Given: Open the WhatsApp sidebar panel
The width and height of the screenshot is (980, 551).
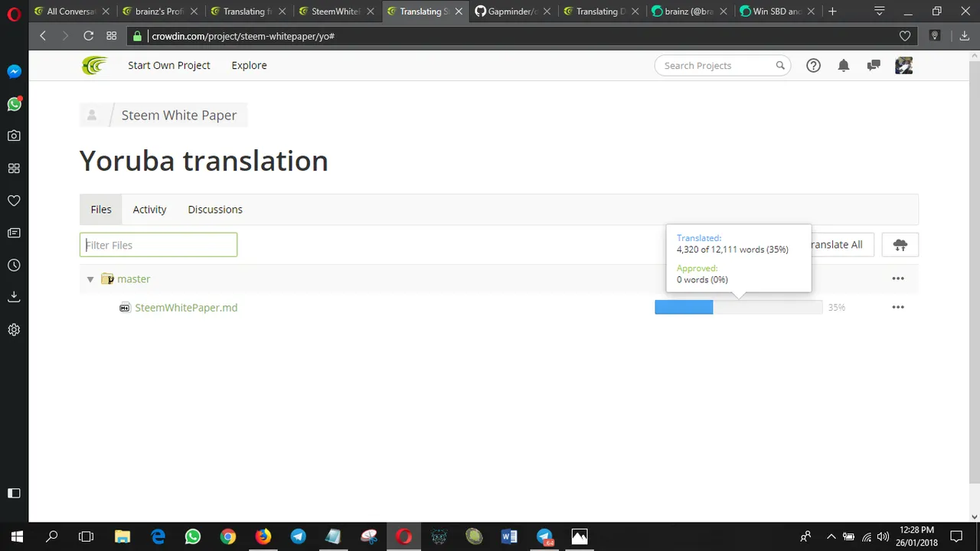Looking at the screenshot, I should tap(14, 103).
